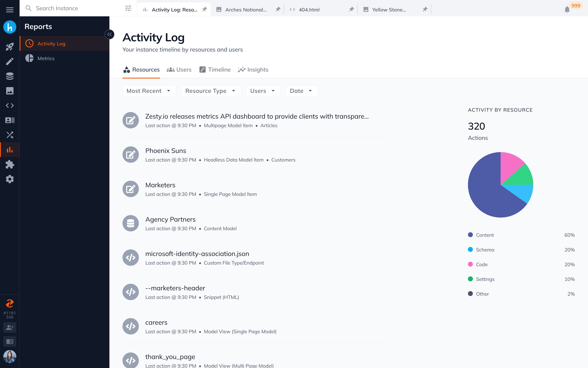The height and width of the screenshot is (368, 588).
Task: Open the Media image icon in sidebar
Action: click(10, 91)
